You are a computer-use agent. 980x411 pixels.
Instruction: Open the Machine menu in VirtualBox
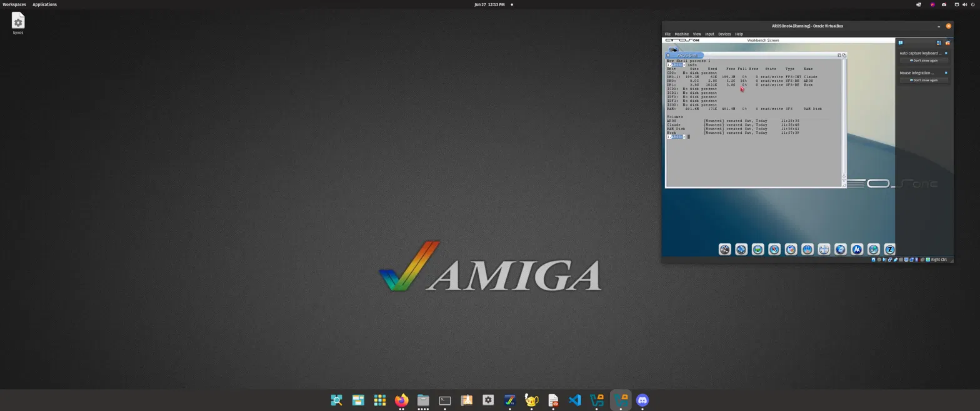tap(681, 34)
